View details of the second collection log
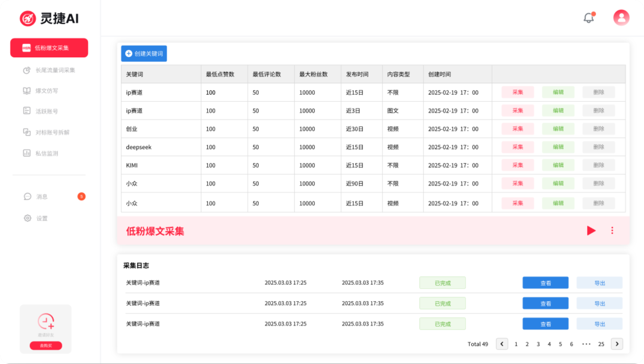644x364 pixels. [x=545, y=303]
